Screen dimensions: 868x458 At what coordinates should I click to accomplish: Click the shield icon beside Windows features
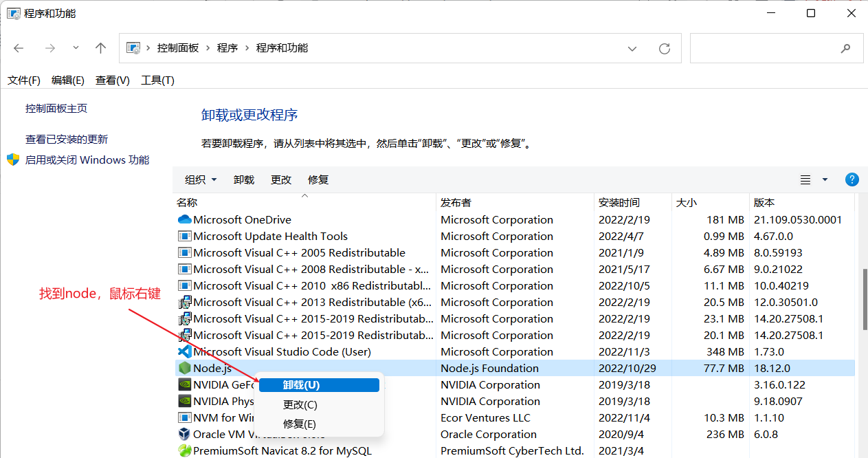tap(13, 160)
